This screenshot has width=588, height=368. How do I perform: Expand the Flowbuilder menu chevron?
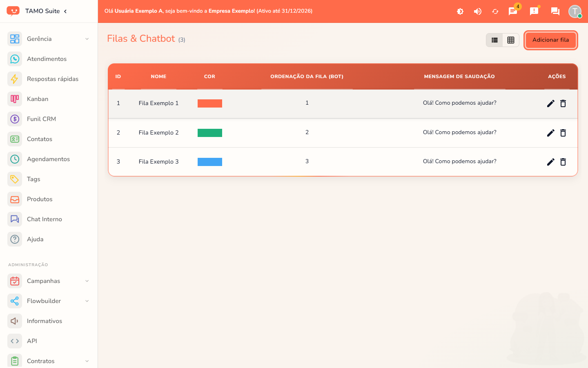point(87,301)
